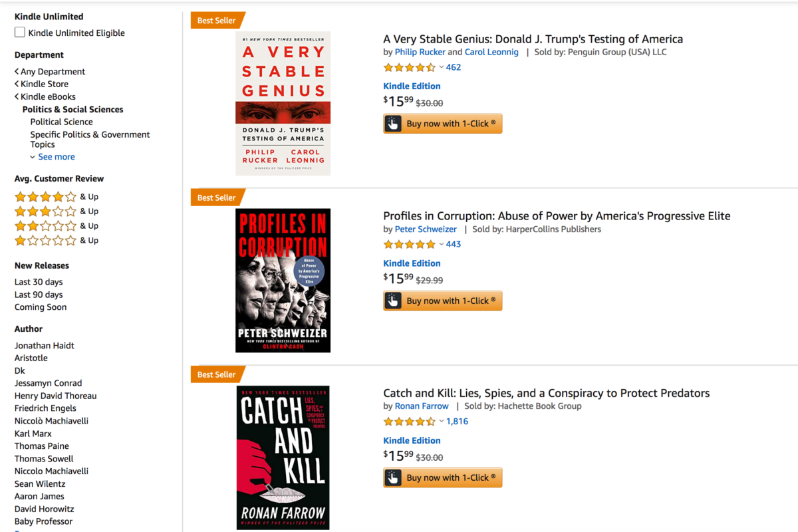Image resolution: width=798 pixels, height=532 pixels.
Task: Click the 1-Click hand icon on Catch and Kill
Action: [x=393, y=477]
